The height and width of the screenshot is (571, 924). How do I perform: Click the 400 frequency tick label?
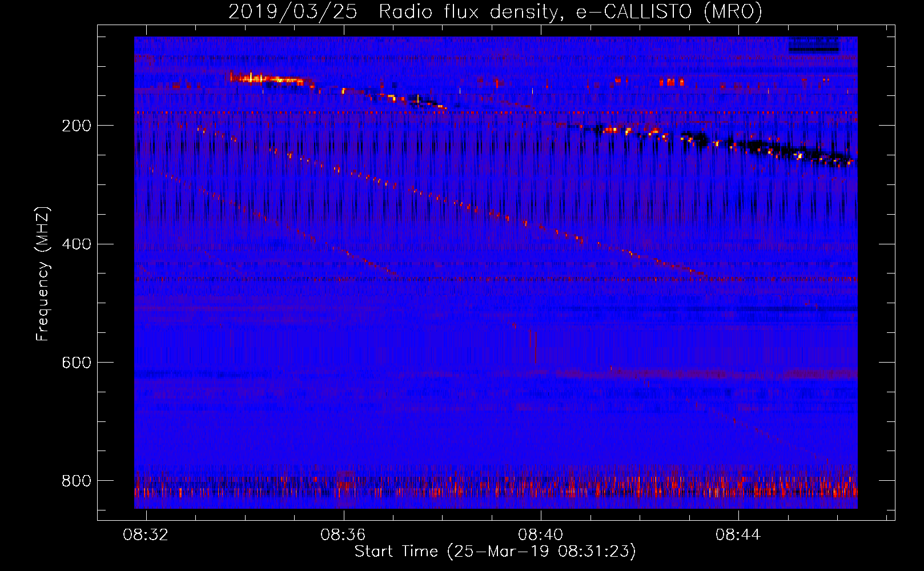click(x=77, y=244)
